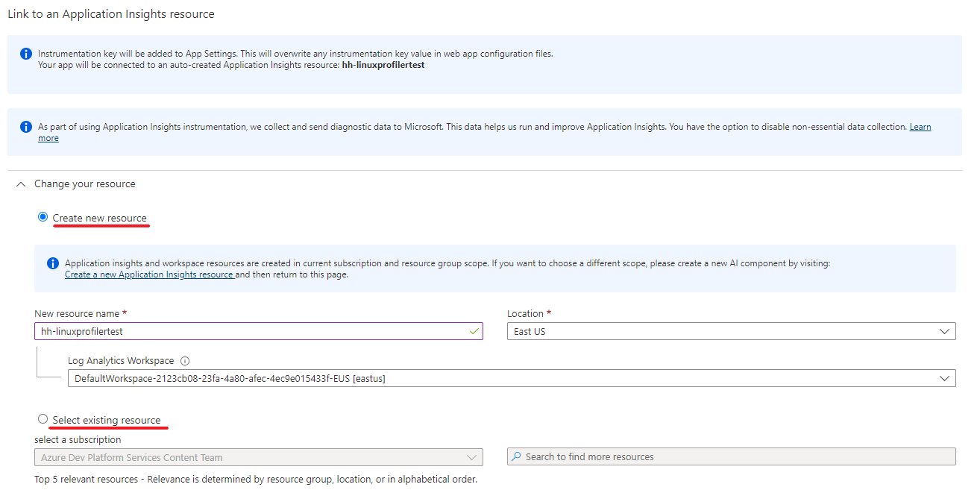This screenshot has height=493, width=980.
Task: Open the select a subscription dropdown
Action: (x=258, y=457)
